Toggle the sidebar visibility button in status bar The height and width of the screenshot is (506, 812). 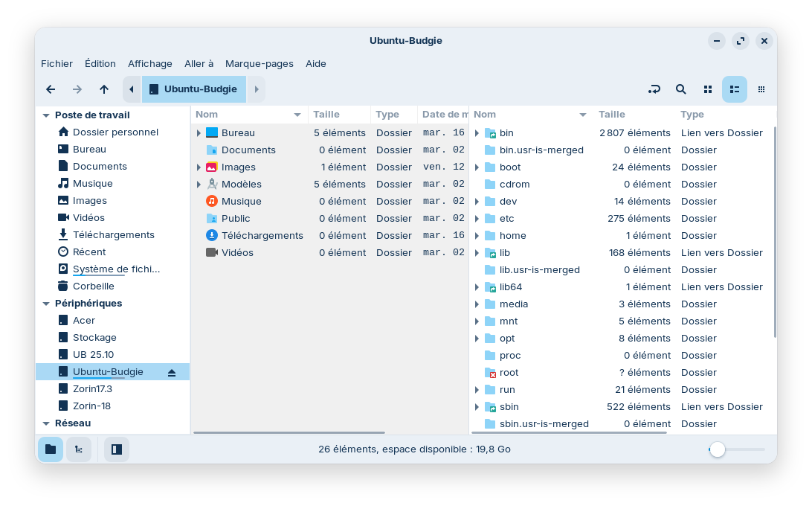(x=117, y=449)
